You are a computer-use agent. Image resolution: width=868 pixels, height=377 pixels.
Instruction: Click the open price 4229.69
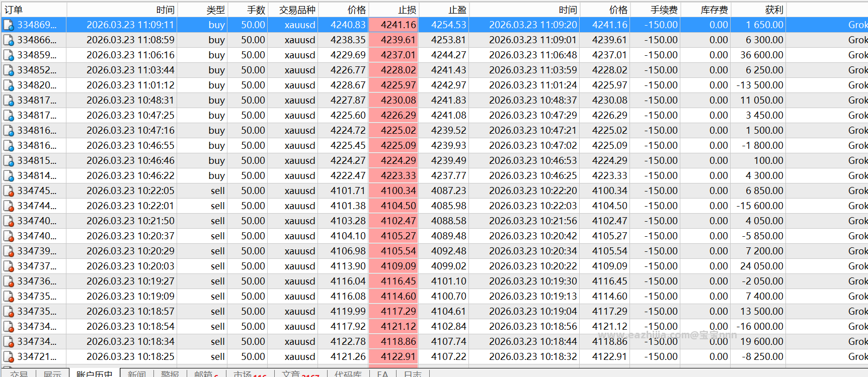(x=348, y=55)
